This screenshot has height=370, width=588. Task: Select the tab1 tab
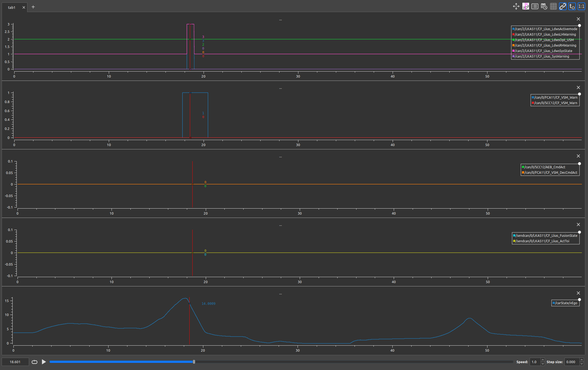pos(12,7)
